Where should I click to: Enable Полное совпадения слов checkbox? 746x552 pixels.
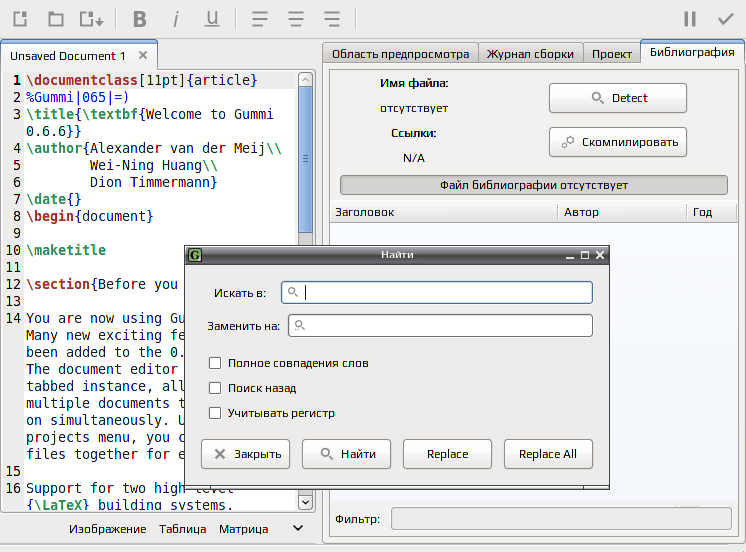coord(215,363)
